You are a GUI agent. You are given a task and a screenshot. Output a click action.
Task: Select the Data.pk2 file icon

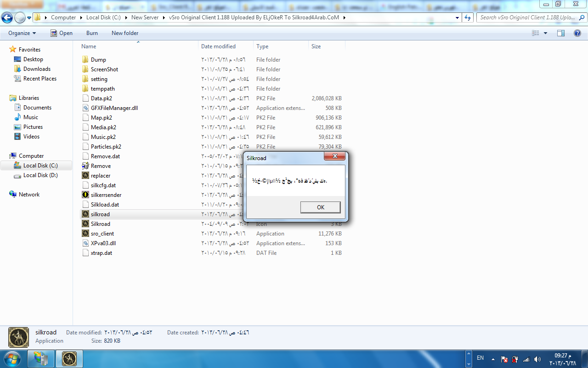point(85,98)
